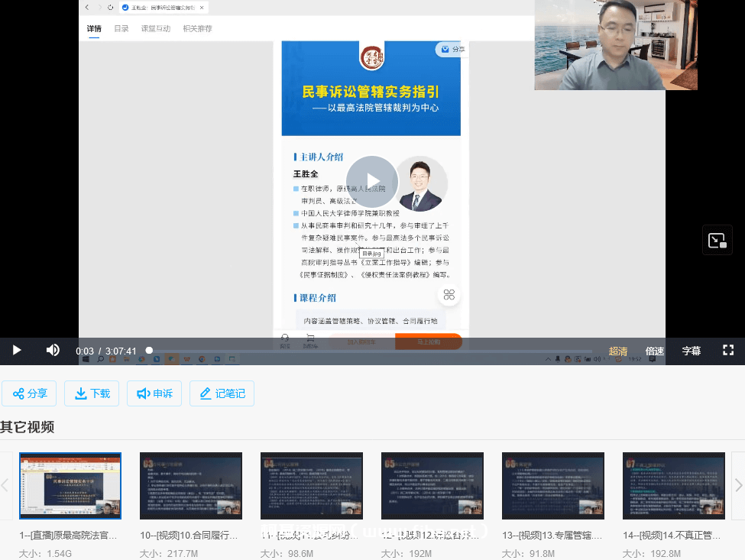Click the 其它视频 section heading
This screenshot has height=560, width=745.
(27, 427)
